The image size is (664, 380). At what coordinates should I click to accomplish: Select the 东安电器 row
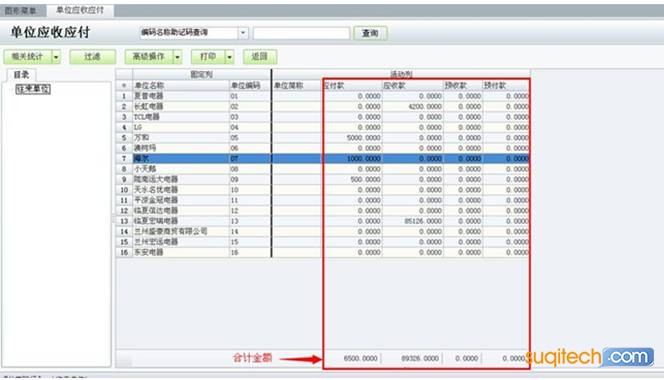tap(322, 252)
